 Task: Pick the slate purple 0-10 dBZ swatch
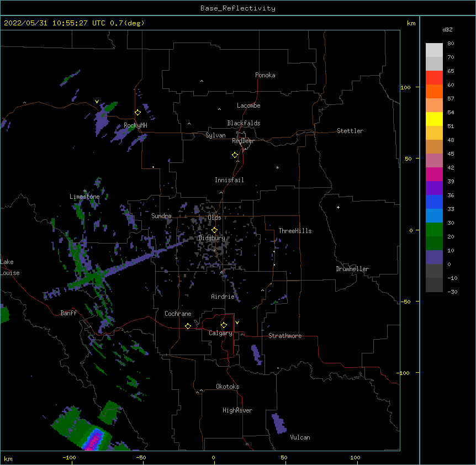[434, 257]
